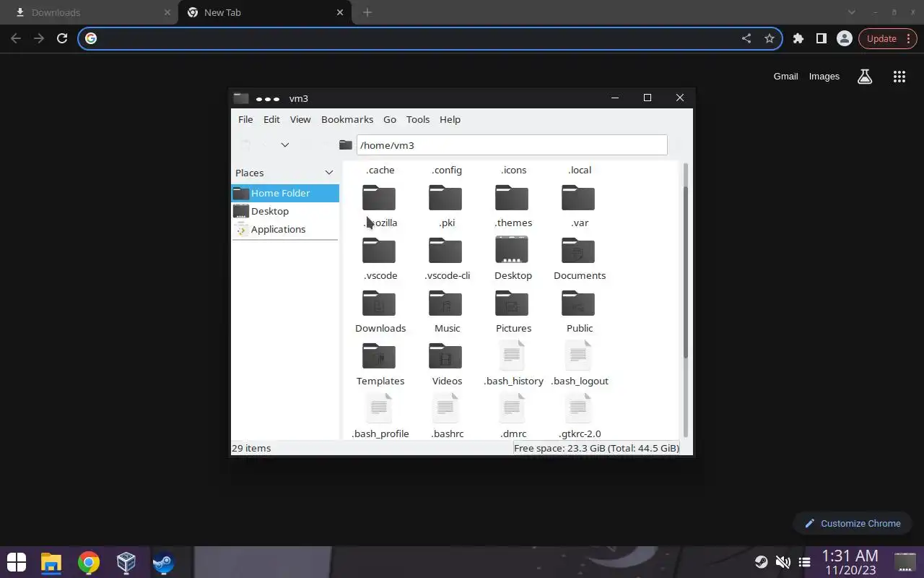Viewport: 924px width, 578px height.
Task: Select the .bashrc file
Action: (445, 408)
